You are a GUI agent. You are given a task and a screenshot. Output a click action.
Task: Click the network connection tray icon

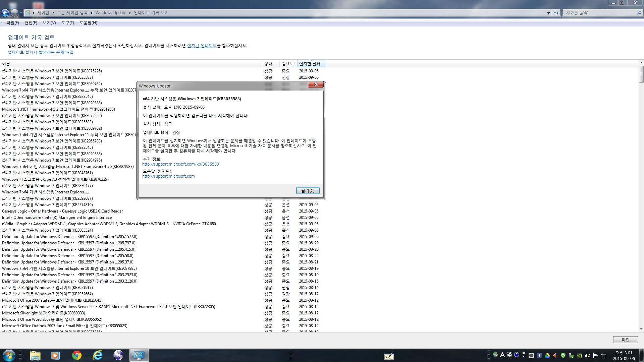click(x=604, y=356)
